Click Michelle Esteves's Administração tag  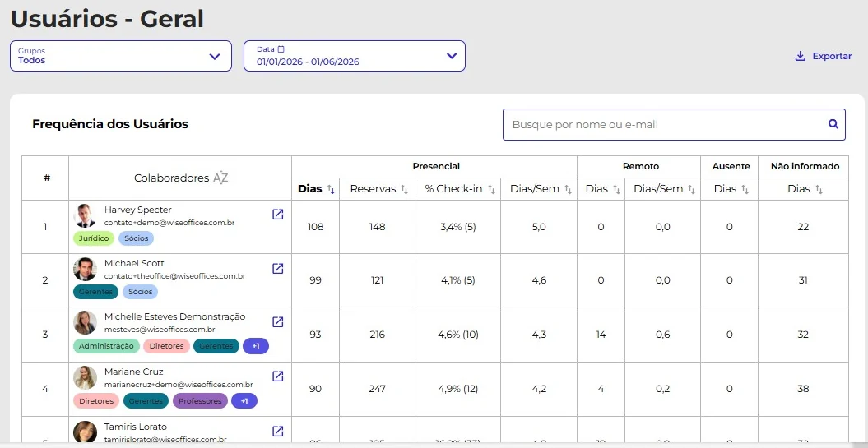tap(106, 346)
